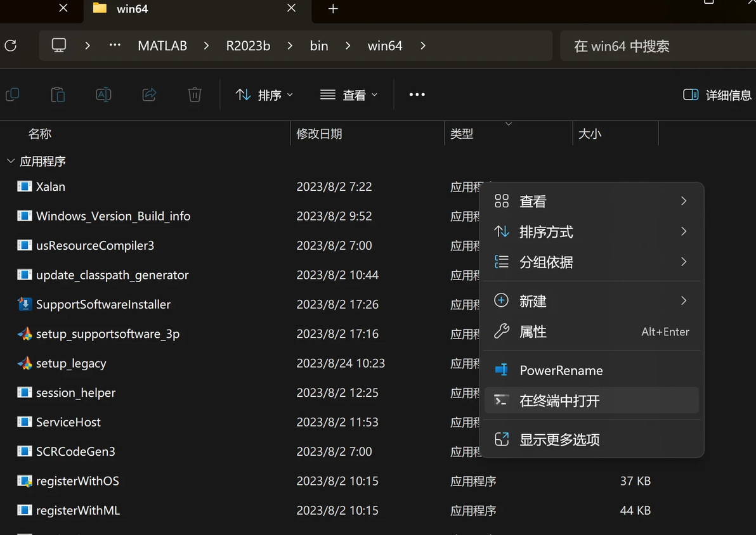Image resolution: width=756 pixels, height=535 pixels.
Task: Click the This PC monitor icon
Action: [59, 45]
